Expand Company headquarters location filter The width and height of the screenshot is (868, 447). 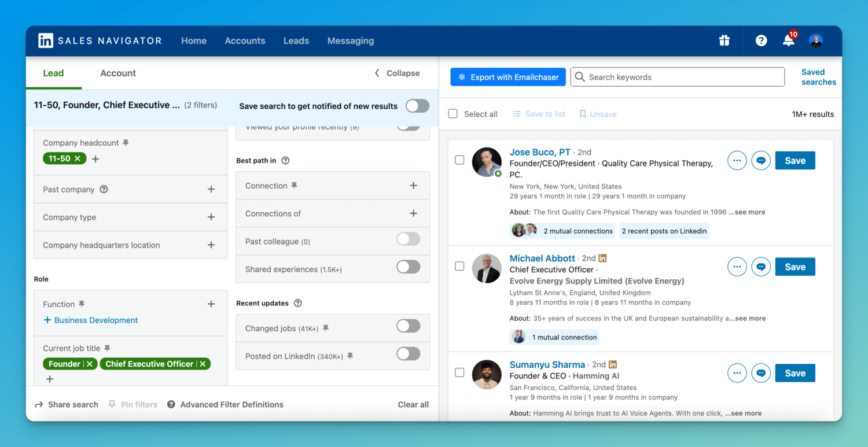click(x=211, y=245)
